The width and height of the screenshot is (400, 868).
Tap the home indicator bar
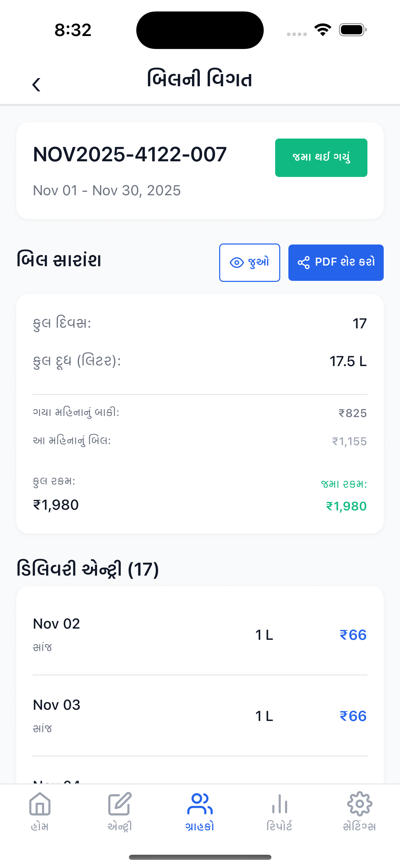point(200,857)
